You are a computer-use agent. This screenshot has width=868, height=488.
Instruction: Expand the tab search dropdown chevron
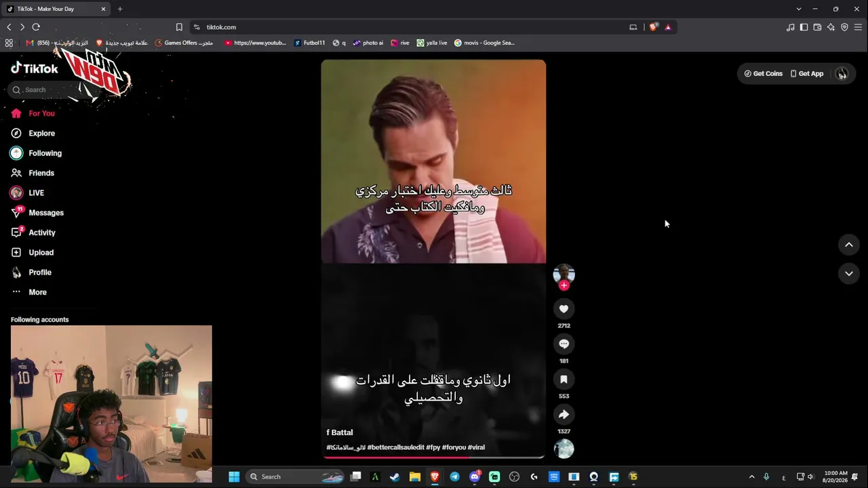(x=798, y=9)
